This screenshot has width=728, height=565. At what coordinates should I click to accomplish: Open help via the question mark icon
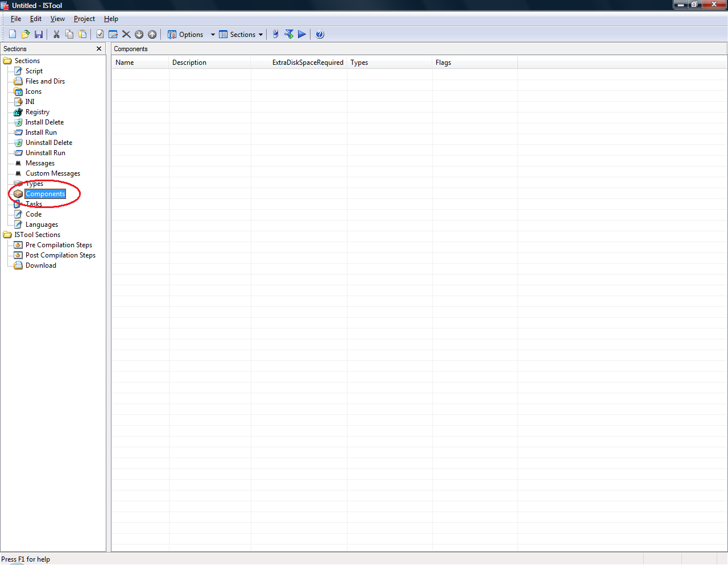pos(320,34)
